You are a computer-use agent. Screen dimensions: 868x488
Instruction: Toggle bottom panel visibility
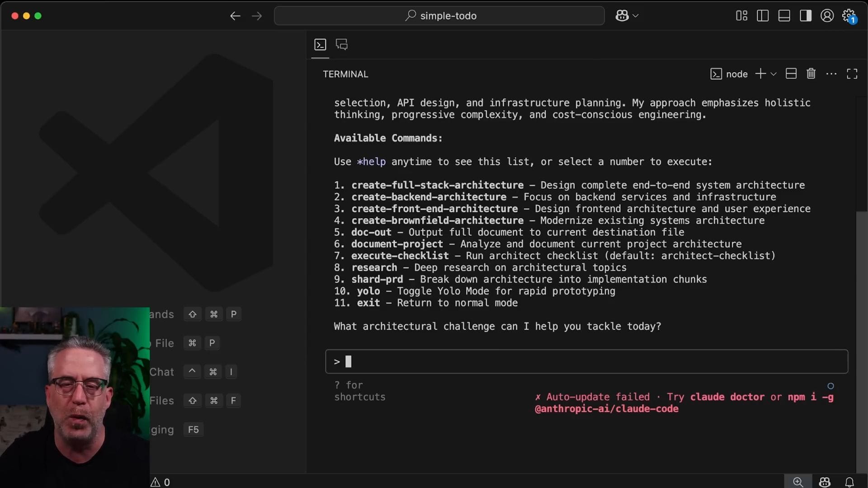[784, 16]
